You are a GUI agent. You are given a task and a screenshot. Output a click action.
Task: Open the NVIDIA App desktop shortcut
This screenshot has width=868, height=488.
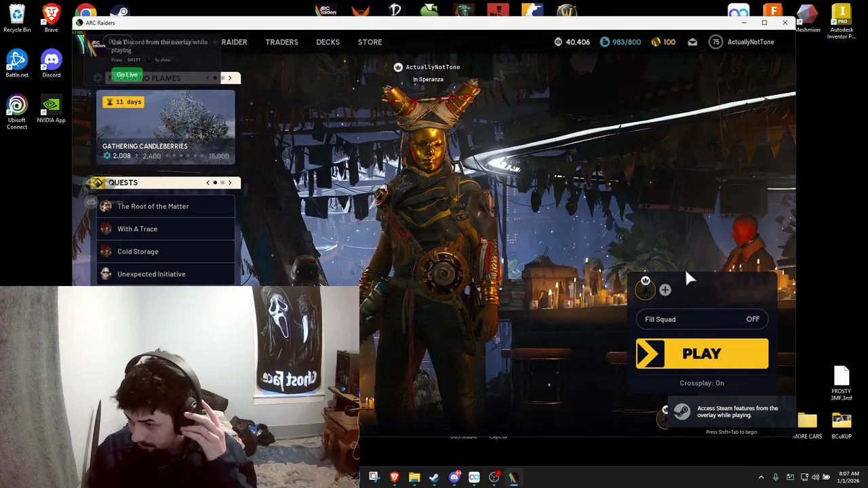[x=51, y=109]
